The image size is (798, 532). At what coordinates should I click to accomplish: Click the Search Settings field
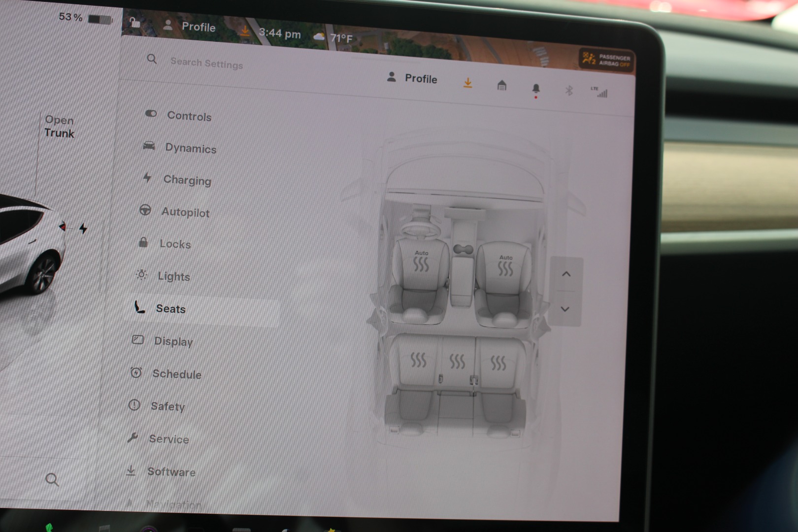206,64
